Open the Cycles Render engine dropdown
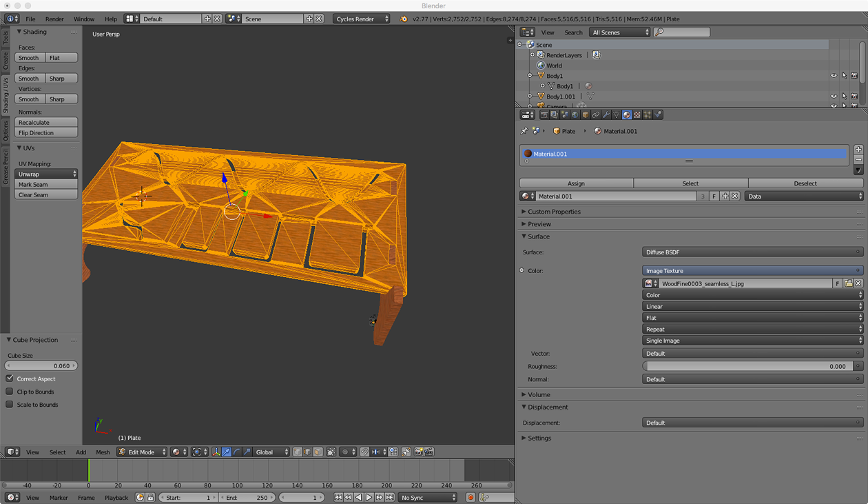 click(x=361, y=19)
